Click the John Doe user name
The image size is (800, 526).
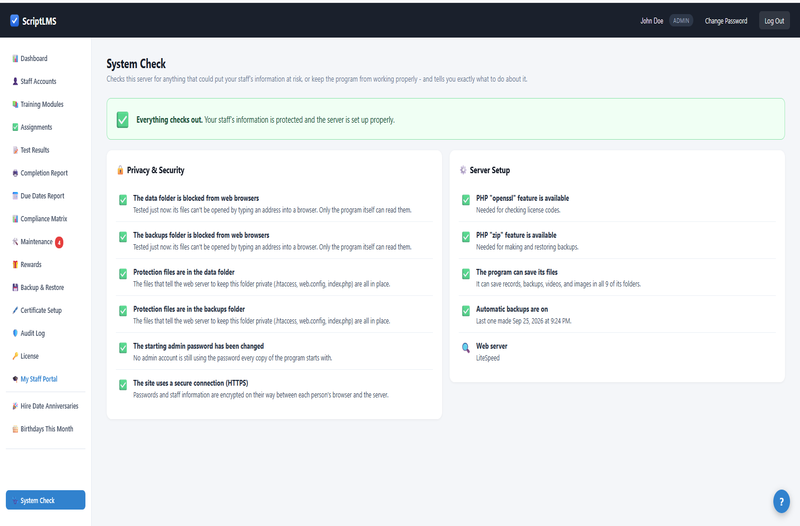click(652, 21)
